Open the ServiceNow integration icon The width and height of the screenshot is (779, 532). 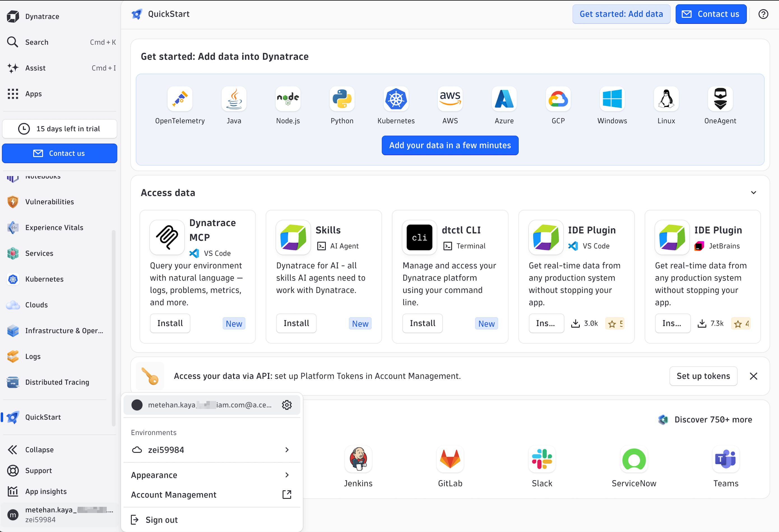point(634,459)
